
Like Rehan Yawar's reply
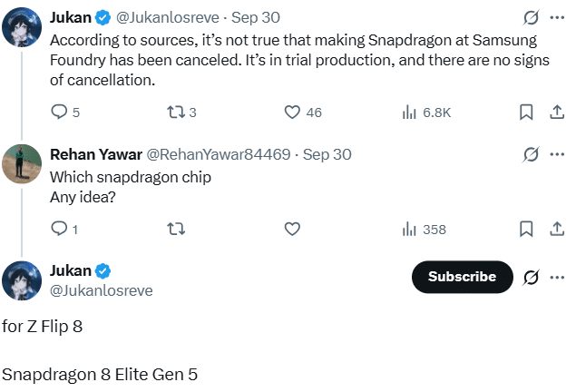(292, 230)
